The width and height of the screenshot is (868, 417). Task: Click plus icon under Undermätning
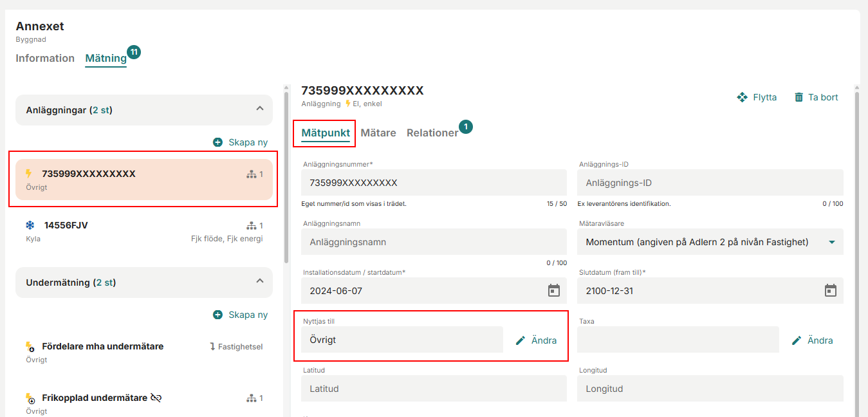(x=218, y=315)
